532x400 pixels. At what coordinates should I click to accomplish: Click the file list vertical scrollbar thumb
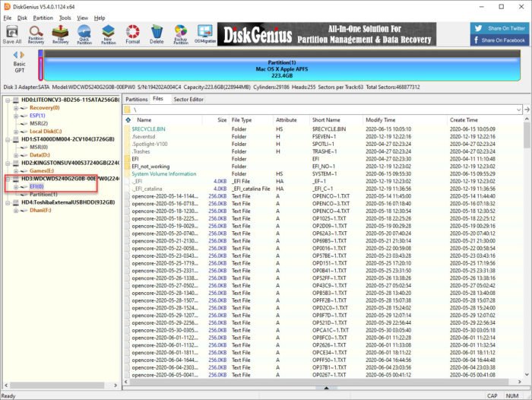click(x=527, y=135)
